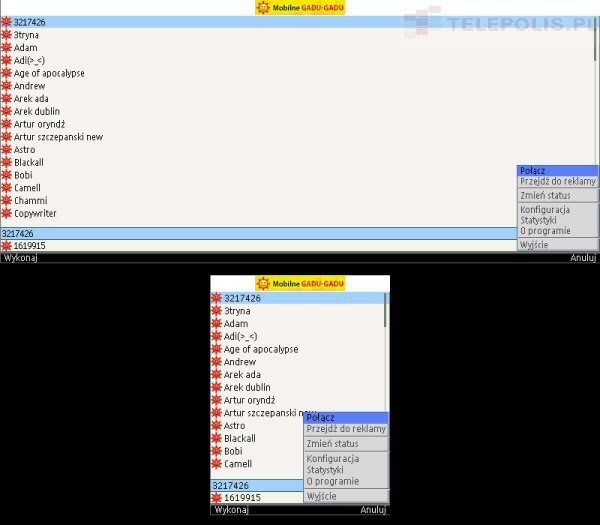The height and width of the screenshot is (525, 600).
Task: Tap the Anuluj soft key in narrow screen
Action: 373,510
